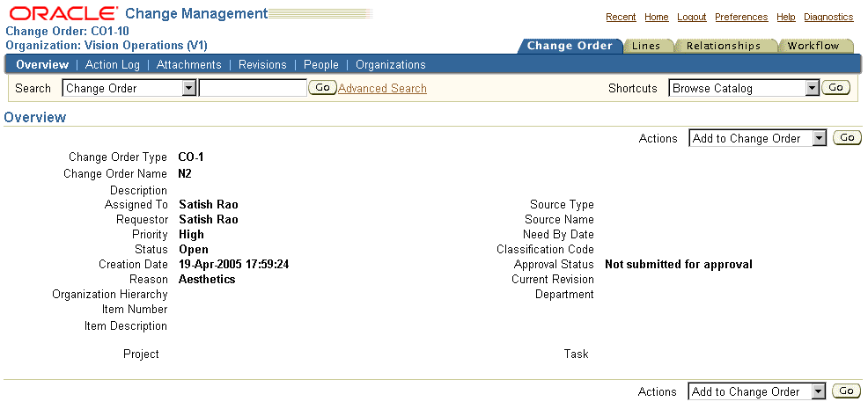This screenshot has width=868, height=409.
Task: Click the Organization Hierarchy label
Action: [x=110, y=295]
